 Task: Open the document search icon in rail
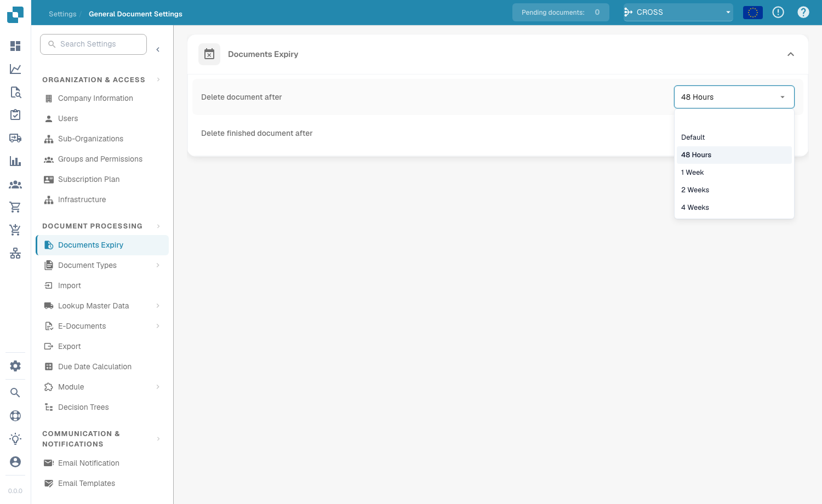tap(15, 92)
